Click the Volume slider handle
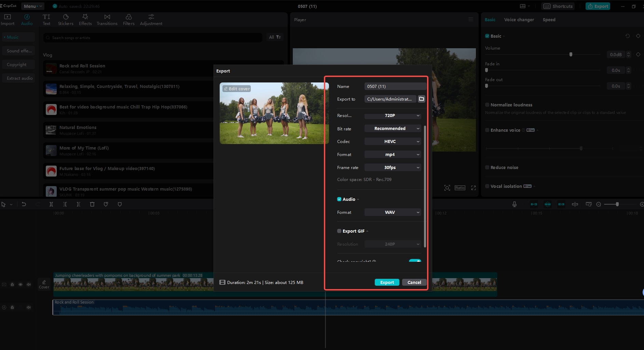The image size is (644, 350). click(571, 54)
